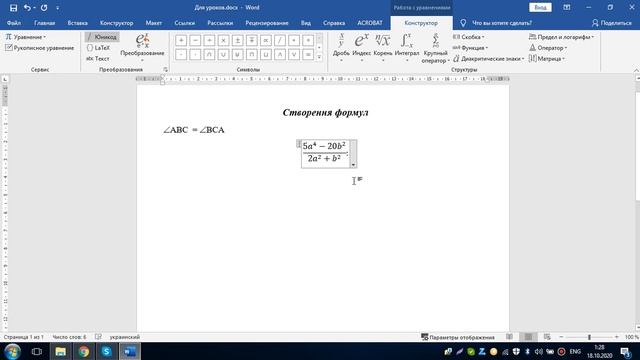Click the fraction equation in the document
The height and width of the screenshot is (360, 640).
(325, 152)
